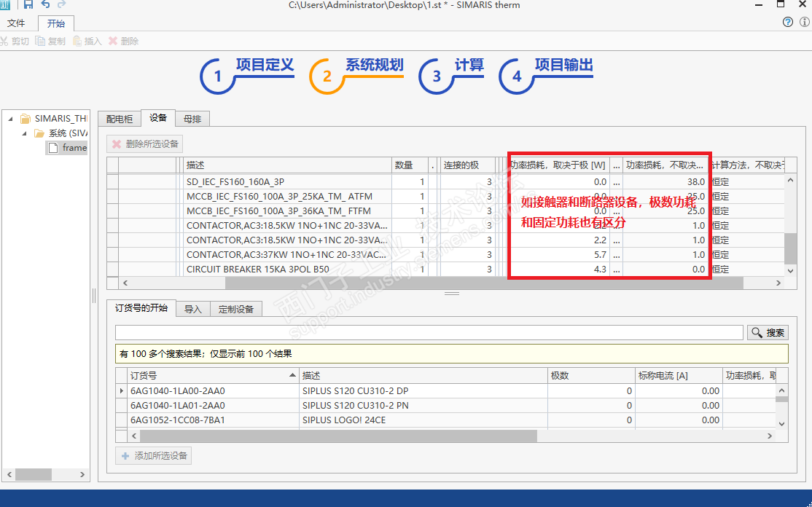Click the order number search input field
The width and height of the screenshot is (812, 507).
coord(429,332)
